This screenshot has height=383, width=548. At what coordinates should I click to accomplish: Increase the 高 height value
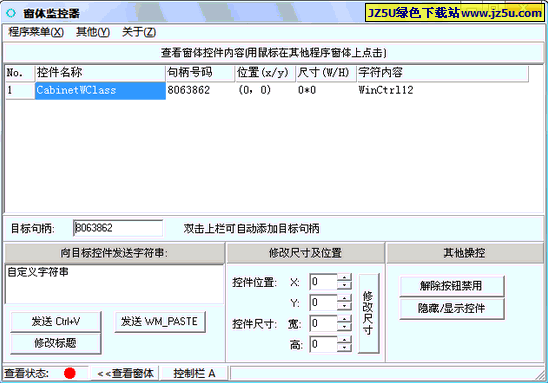[x=344, y=341]
